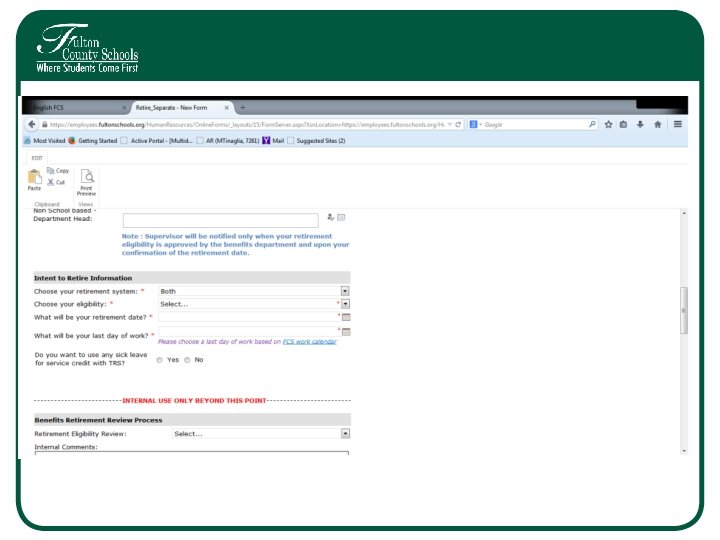Expand the retirement system dropdown showing Both
The width and height of the screenshot is (720, 540).
click(345, 291)
